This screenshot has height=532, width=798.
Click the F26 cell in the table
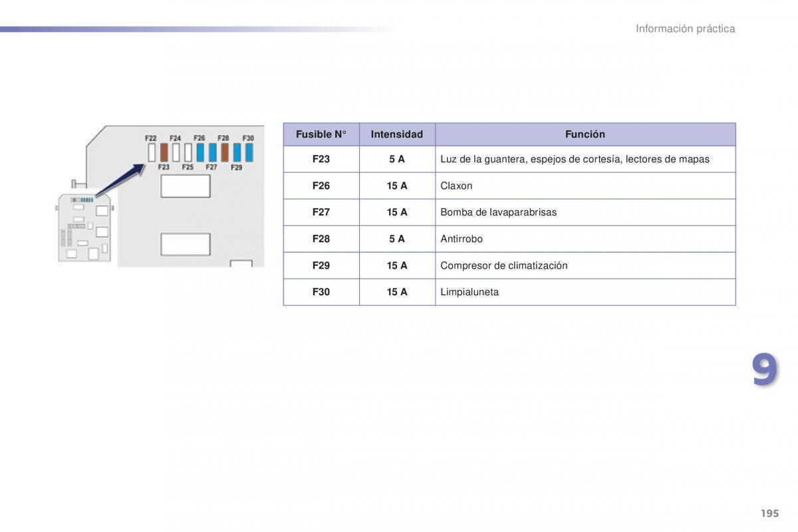321,186
